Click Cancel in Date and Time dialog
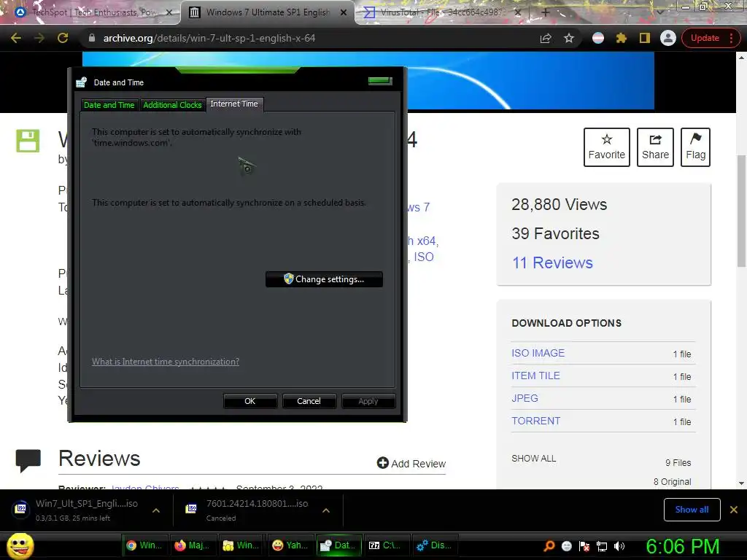This screenshot has height=560, width=747. (x=309, y=401)
